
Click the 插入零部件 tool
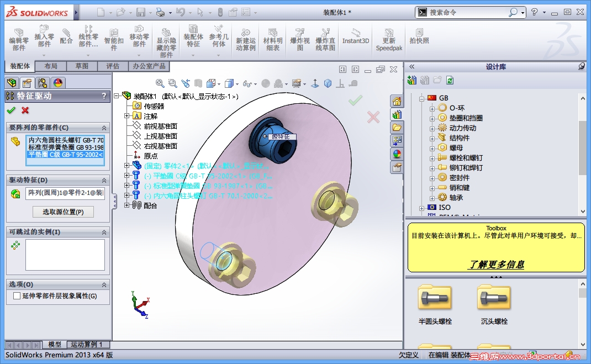tap(44, 36)
